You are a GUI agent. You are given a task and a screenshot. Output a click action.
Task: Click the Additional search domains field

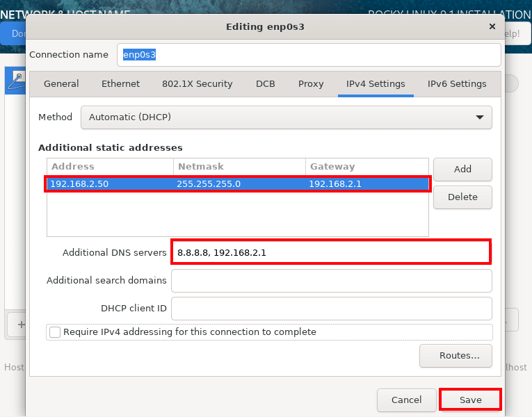pos(331,281)
